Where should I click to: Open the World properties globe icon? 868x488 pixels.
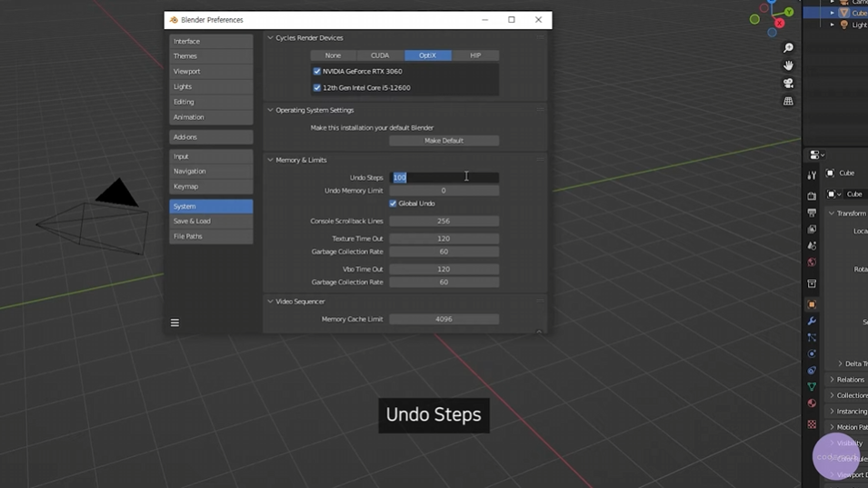tap(812, 263)
